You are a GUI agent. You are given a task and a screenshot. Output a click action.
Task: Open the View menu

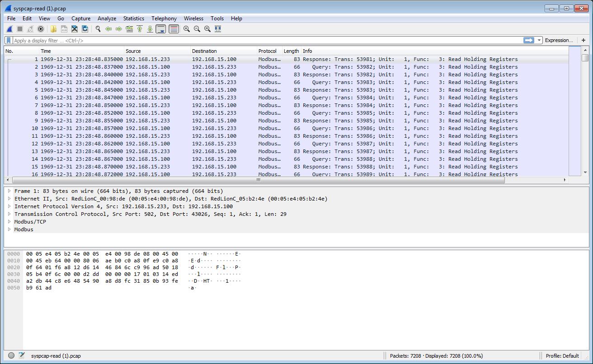tap(44, 19)
